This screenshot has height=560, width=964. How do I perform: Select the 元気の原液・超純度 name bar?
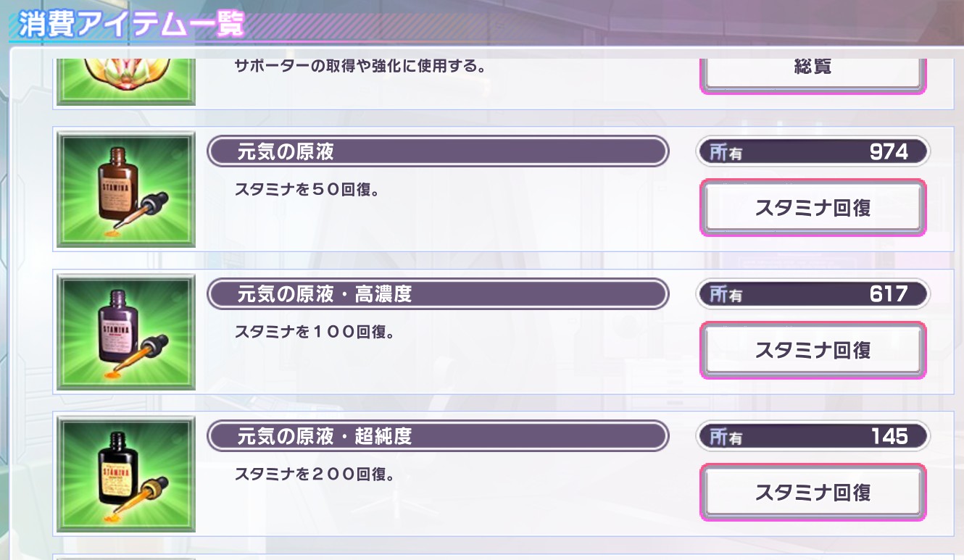click(437, 436)
